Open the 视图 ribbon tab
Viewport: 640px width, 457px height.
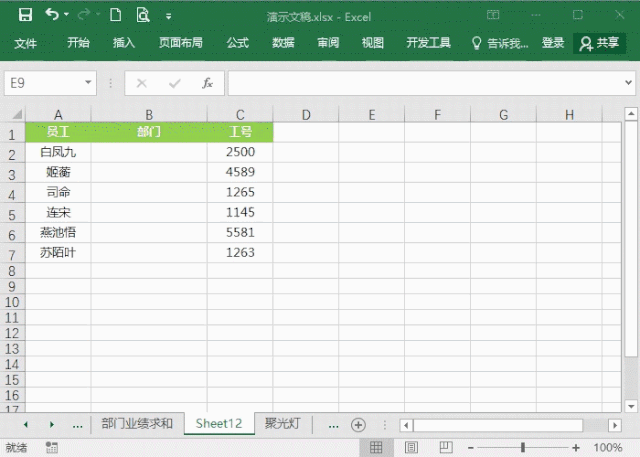click(373, 43)
